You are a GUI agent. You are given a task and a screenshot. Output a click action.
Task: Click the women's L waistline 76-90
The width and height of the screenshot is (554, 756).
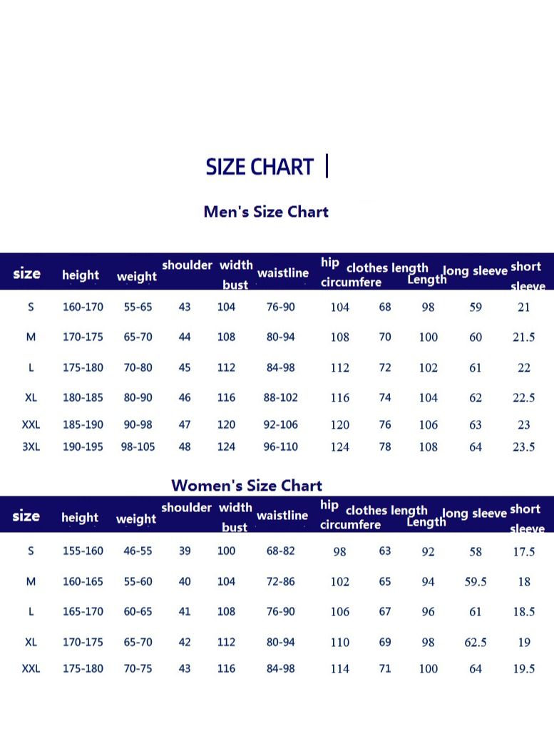281,612
